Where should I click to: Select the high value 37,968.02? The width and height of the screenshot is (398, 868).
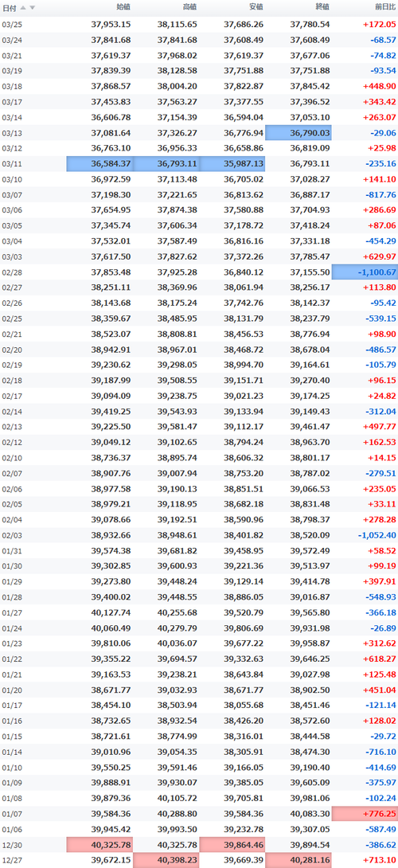[x=178, y=56]
